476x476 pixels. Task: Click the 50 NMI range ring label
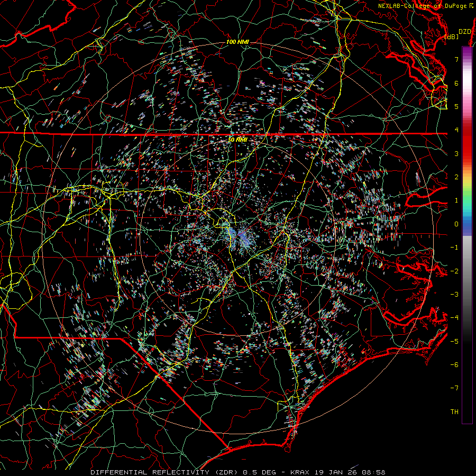click(237, 140)
